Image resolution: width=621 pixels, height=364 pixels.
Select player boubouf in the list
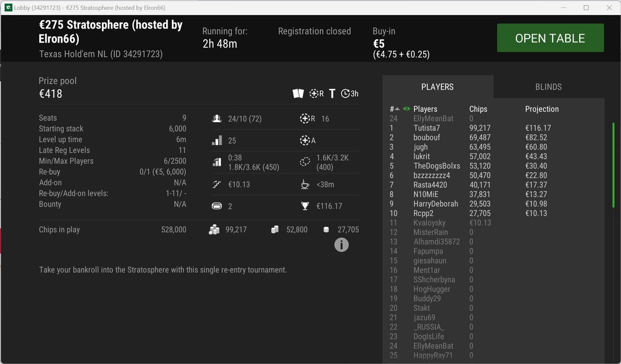point(427,138)
